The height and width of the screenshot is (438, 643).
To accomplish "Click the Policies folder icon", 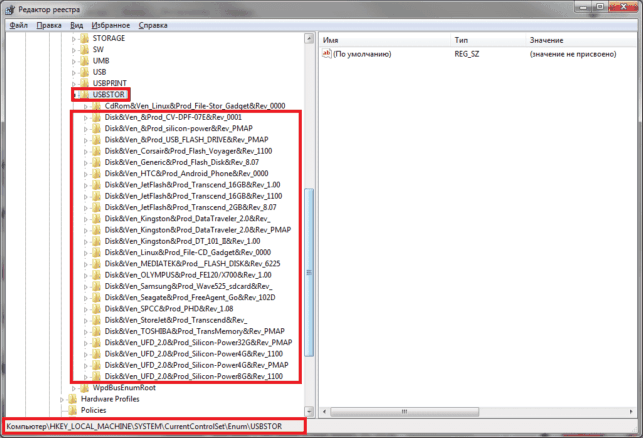I will coord(73,410).
